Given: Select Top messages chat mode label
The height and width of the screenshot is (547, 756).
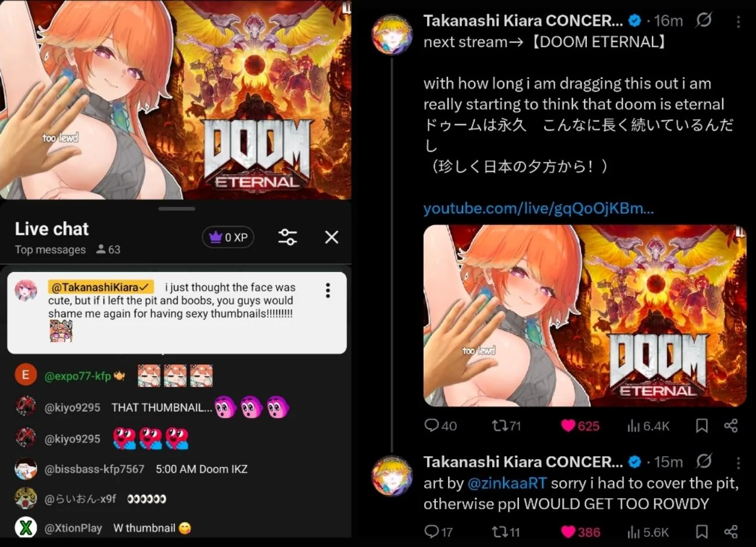Looking at the screenshot, I should 51,249.
